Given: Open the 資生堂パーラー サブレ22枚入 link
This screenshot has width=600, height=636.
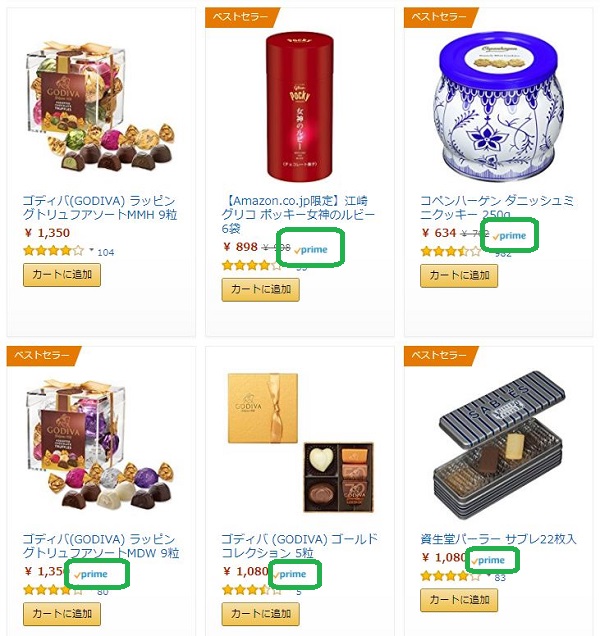Looking at the screenshot, I should pyautogui.click(x=498, y=539).
